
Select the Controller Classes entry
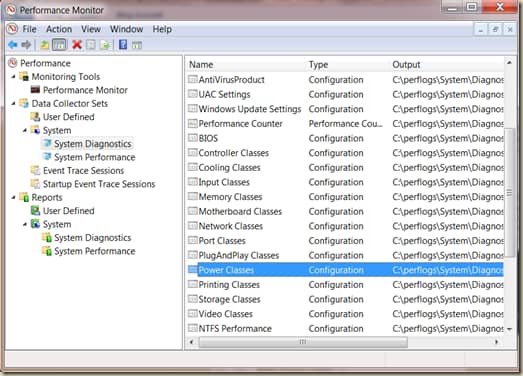click(346, 153)
